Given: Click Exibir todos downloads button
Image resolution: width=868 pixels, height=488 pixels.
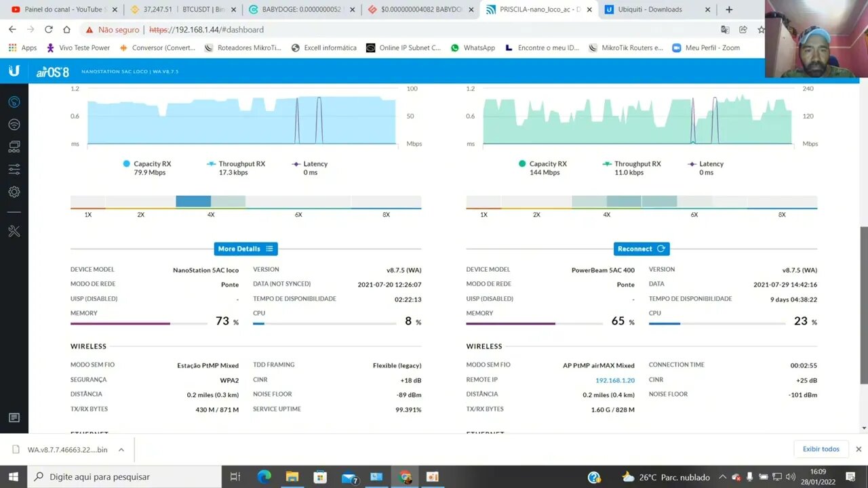Looking at the screenshot, I should 821,449.
